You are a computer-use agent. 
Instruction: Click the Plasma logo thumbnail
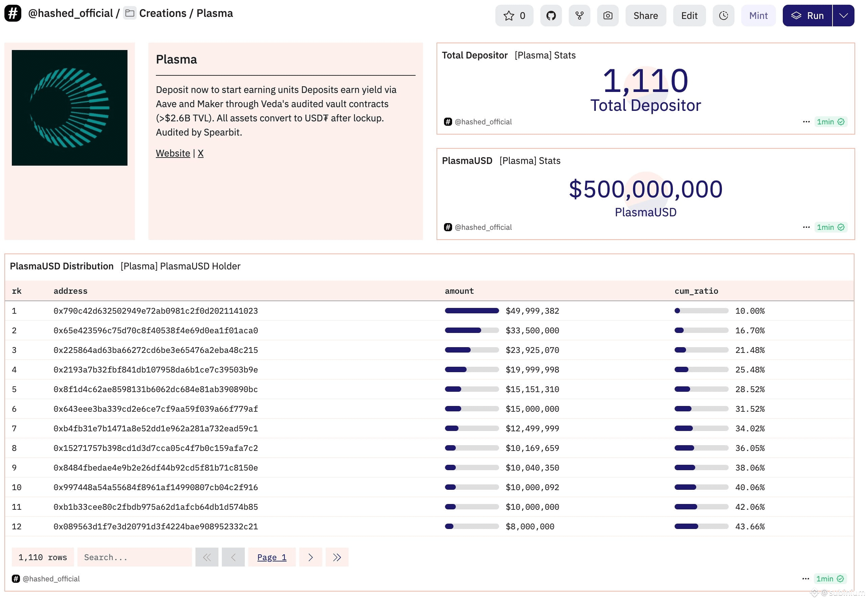pyautogui.click(x=70, y=108)
